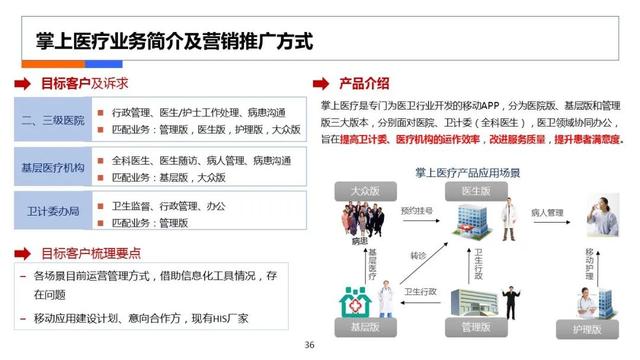Click the 基层版 gray button
This screenshot has height=360, width=640.
(x=365, y=327)
